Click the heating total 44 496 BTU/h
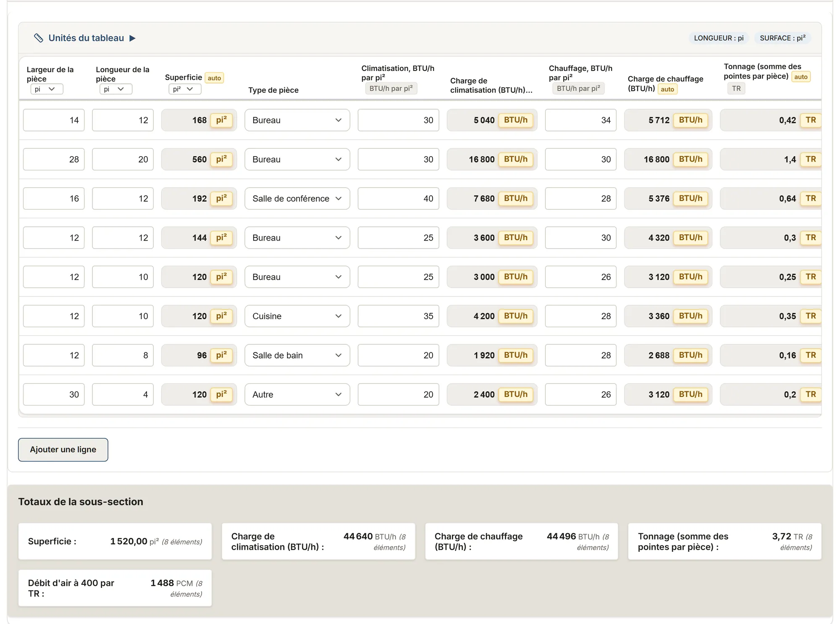 pyautogui.click(x=522, y=541)
